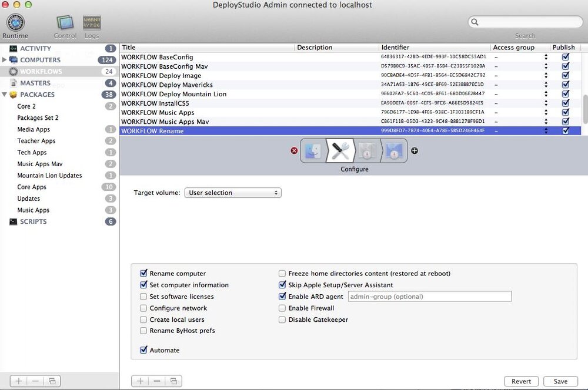Select the third workflow step icon
Image resolution: width=588 pixels, height=390 pixels.
tap(367, 150)
